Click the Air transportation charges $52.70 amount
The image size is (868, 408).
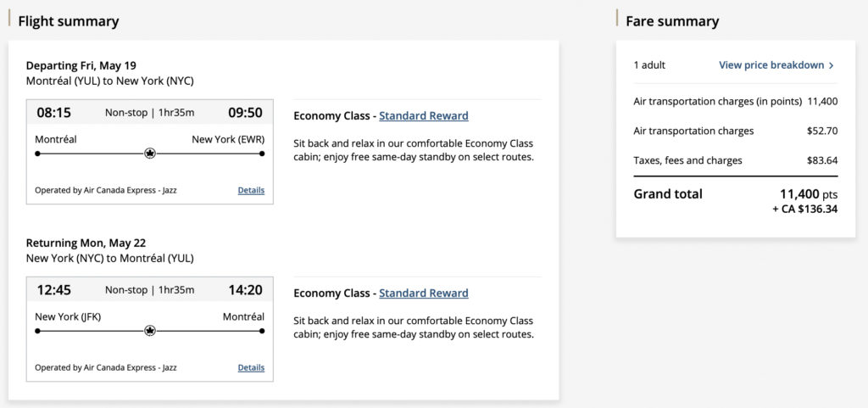coord(821,131)
